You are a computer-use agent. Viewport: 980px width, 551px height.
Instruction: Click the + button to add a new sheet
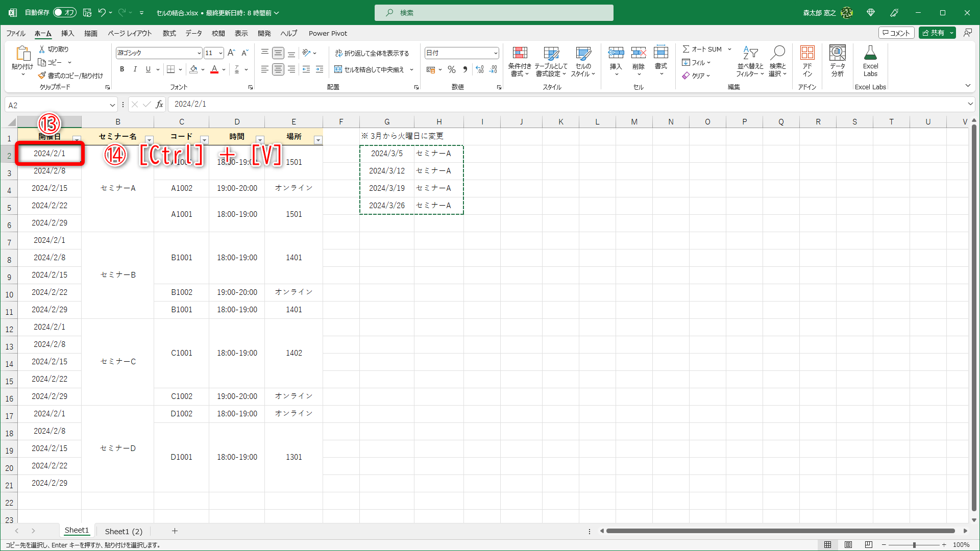[x=175, y=531]
